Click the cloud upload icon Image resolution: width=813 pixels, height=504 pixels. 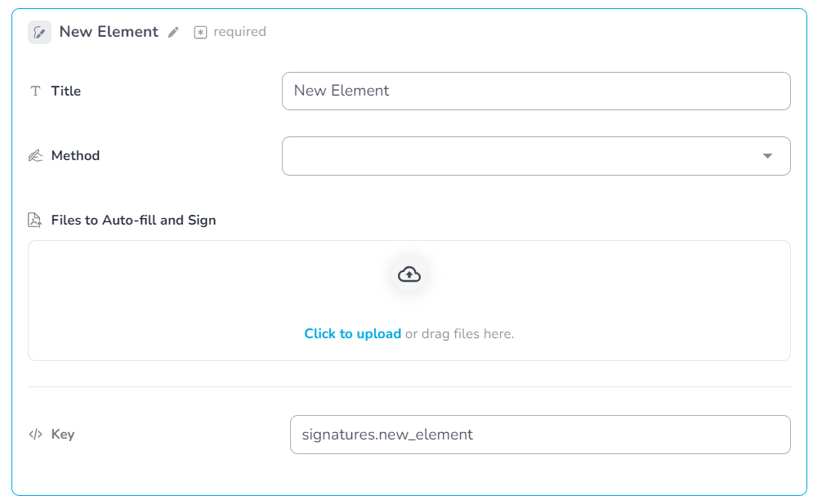[x=409, y=274]
